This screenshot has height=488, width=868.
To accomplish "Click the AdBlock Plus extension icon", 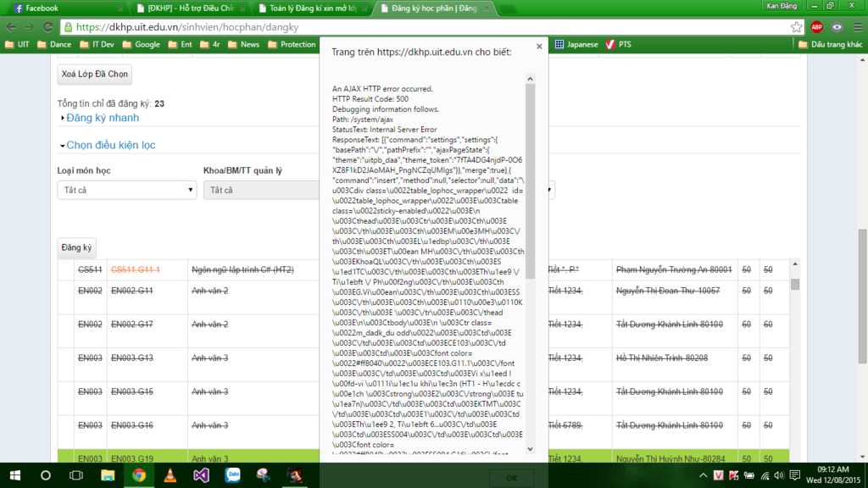I will point(816,27).
